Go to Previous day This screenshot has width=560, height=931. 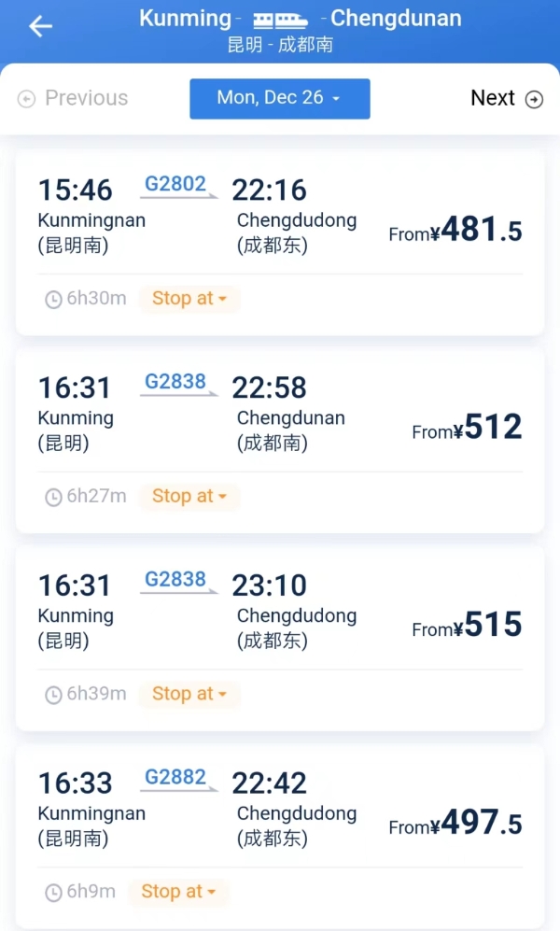(73, 98)
